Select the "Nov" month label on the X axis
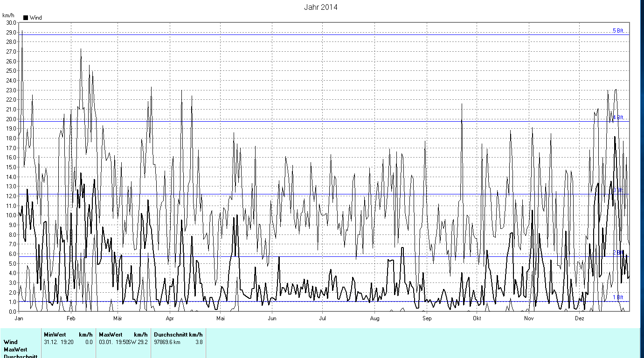This screenshot has height=358, width=644. click(529, 318)
